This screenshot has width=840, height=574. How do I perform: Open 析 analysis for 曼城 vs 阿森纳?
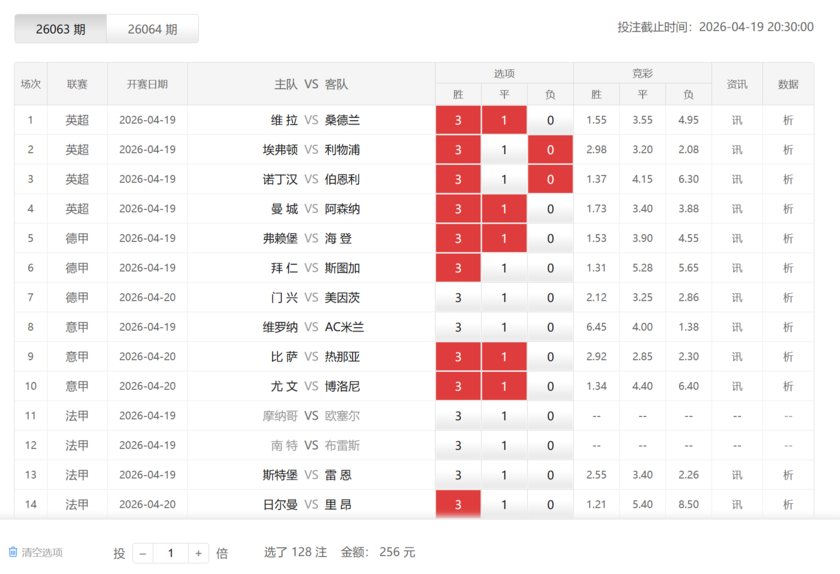click(788, 209)
